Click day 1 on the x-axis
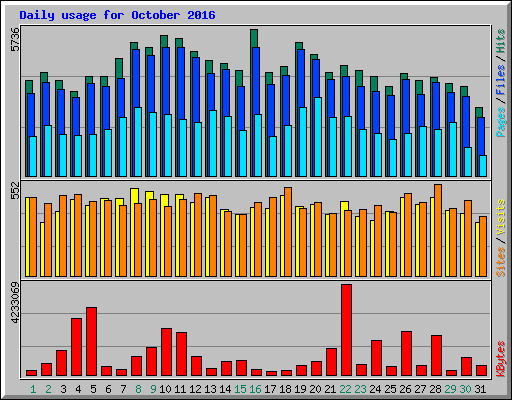This screenshot has height=400, width=512. (x=33, y=389)
